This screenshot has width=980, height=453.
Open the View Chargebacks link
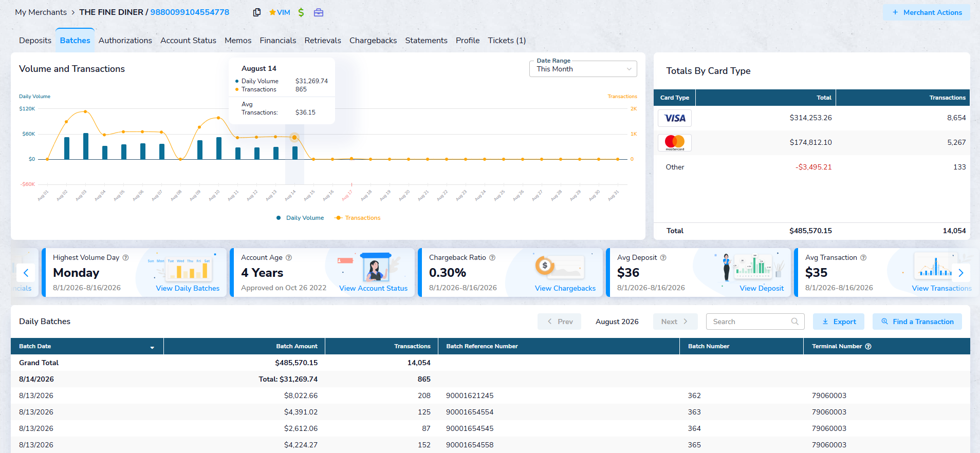pos(565,288)
